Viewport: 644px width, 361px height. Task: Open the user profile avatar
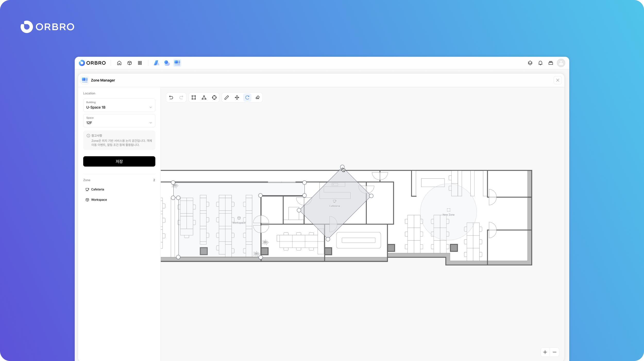561,63
